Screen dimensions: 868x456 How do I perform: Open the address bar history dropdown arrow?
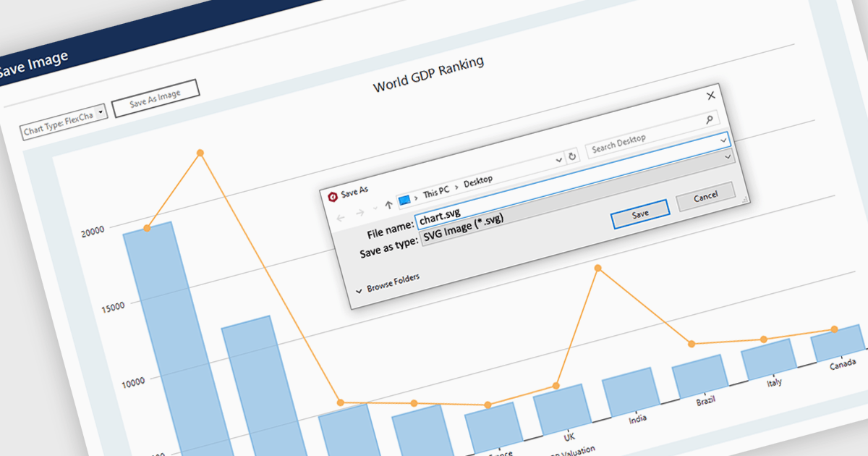pyautogui.click(x=558, y=159)
